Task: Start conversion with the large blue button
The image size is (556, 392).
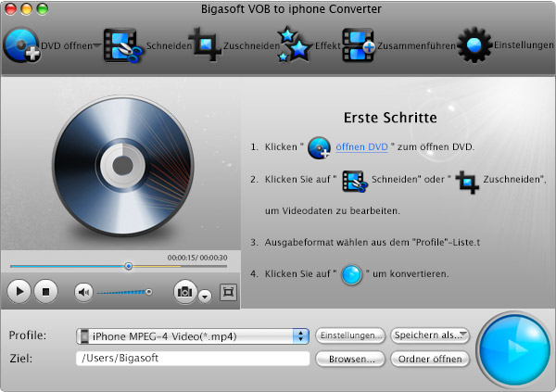Action: click(x=514, y=349)
